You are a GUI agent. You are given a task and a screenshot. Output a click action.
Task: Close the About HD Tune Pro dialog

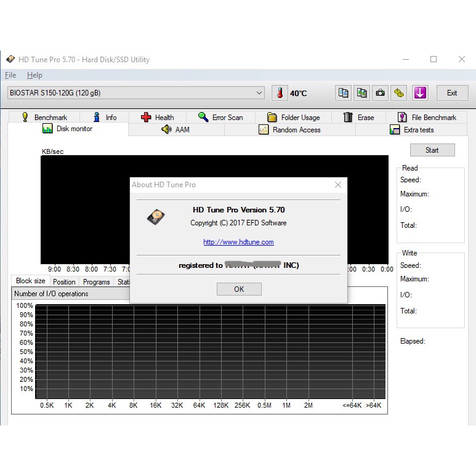click(x=338, y=185)
